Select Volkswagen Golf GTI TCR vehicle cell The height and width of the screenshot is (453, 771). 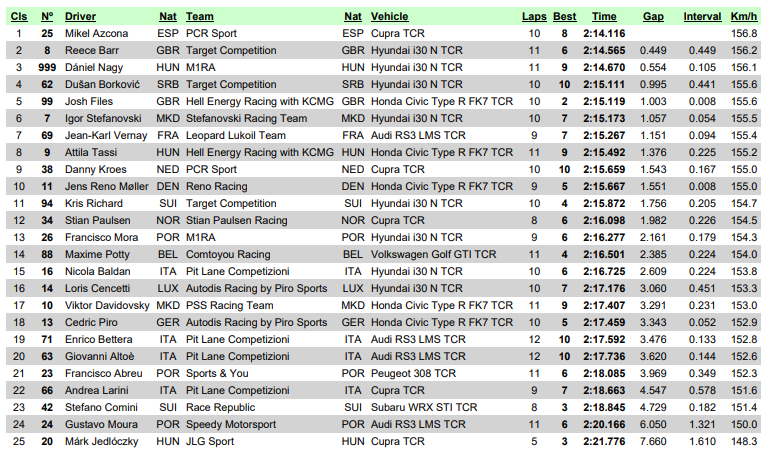click(x=433, y=254)
